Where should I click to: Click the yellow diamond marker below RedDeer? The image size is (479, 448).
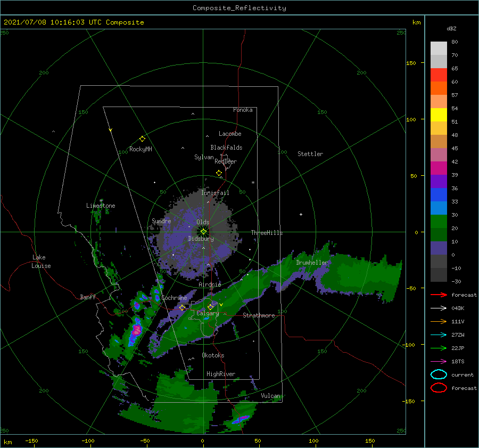(219, 173)
